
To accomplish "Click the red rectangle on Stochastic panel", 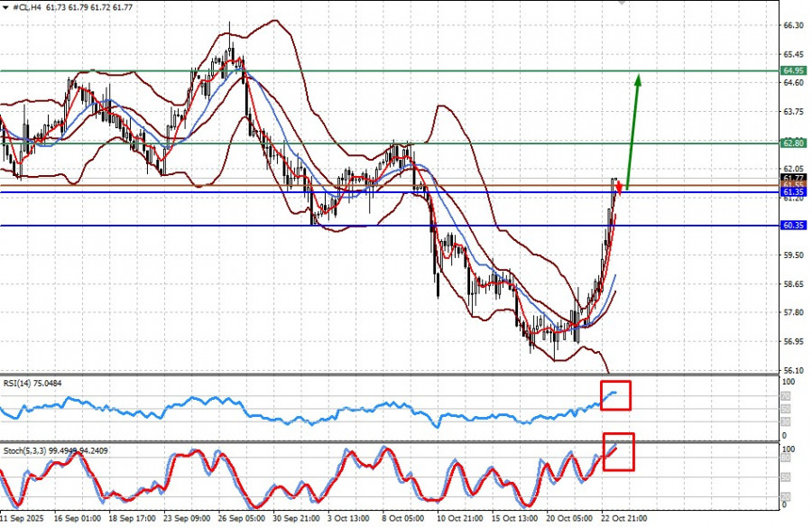I will coord(618,451).
